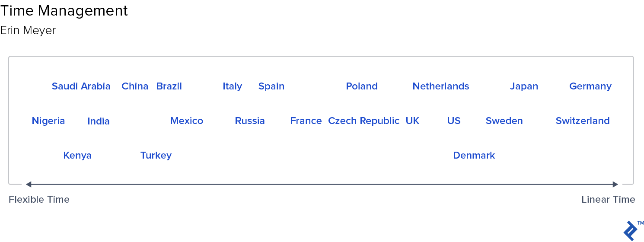Select the Netherlands label
The width and height of the screenshot is (644, 242).
click(x=441, y=86)
